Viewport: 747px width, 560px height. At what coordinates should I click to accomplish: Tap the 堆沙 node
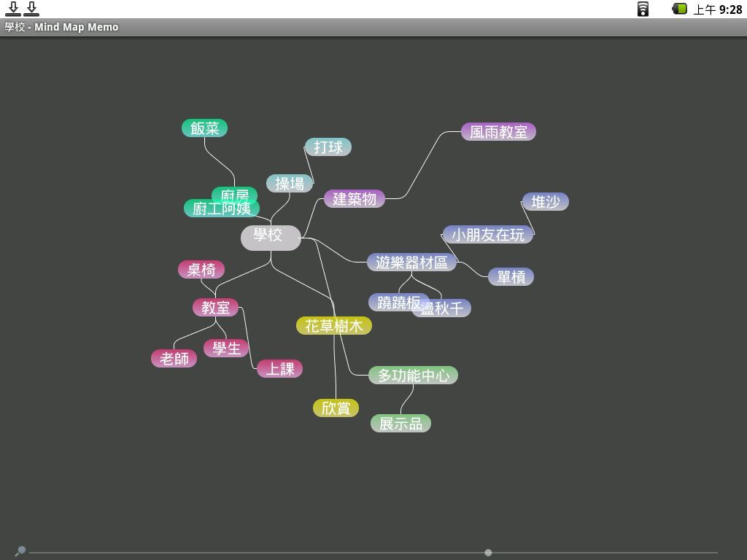click(x=545, y=202)
